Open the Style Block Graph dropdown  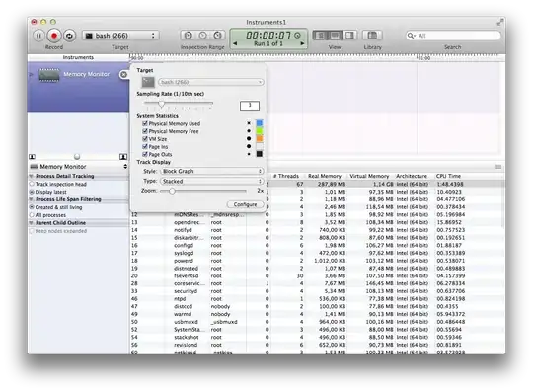[x=212, y=171]
